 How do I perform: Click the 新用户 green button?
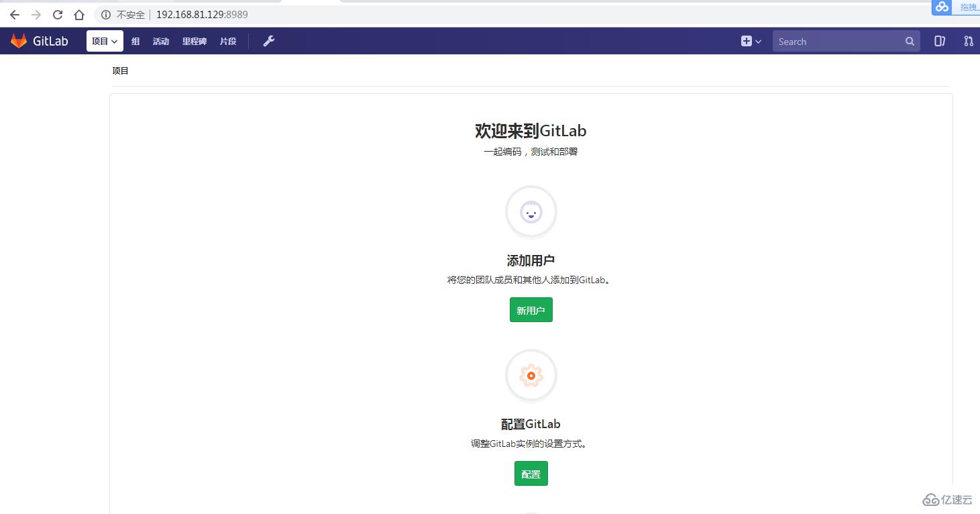(531, 310)
